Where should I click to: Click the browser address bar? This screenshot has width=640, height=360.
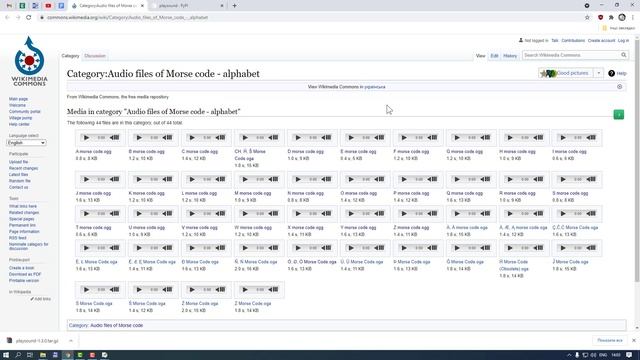310,18
